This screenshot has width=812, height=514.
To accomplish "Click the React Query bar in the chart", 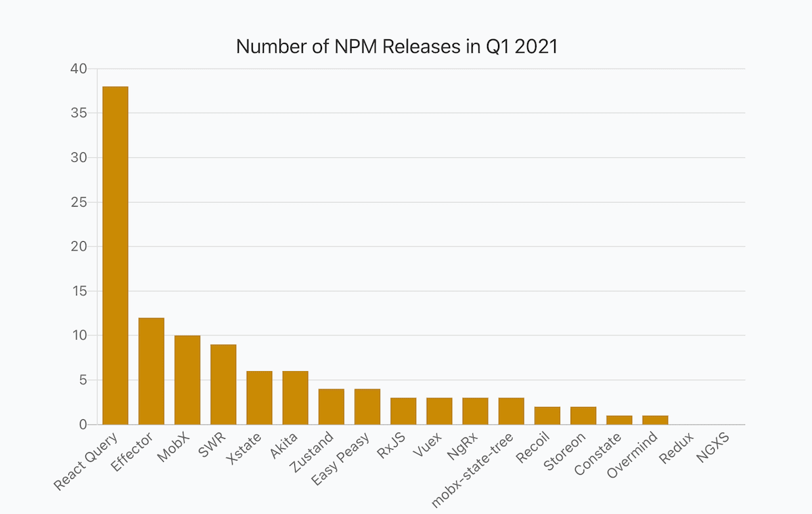I will point(115,255).
